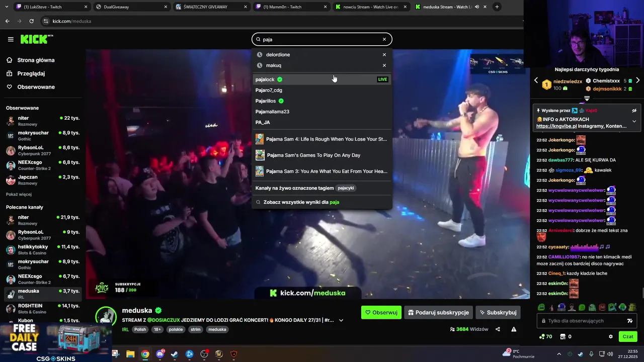Open the 7TV emote picker in chat
Image resolution: width=644 pixels, height=362 pixels.
(629, 321)
